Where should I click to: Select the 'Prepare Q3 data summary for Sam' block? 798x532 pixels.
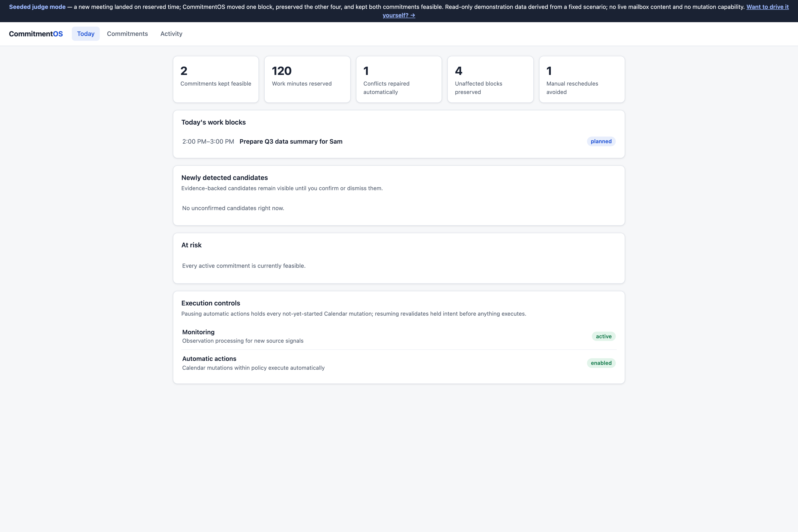[291, 141]
